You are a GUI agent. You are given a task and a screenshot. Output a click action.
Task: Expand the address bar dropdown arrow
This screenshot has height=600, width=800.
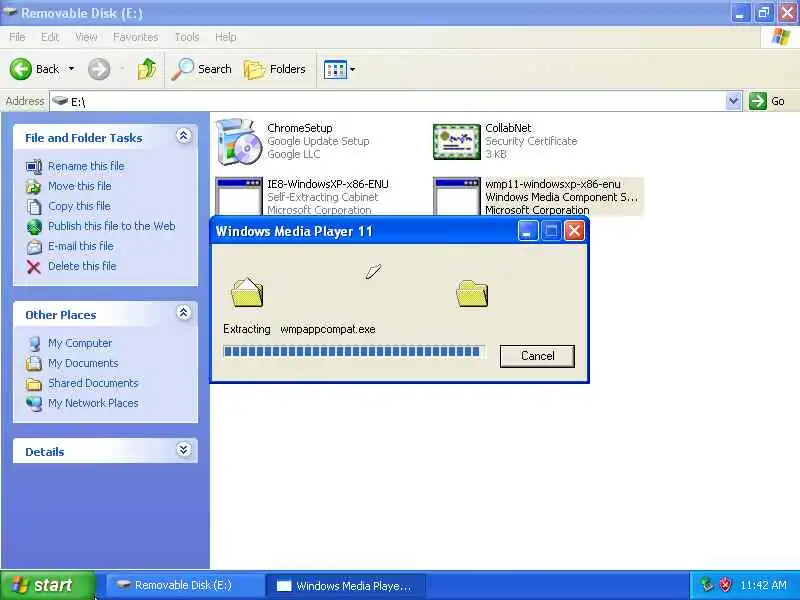click(x=733, y=101)
